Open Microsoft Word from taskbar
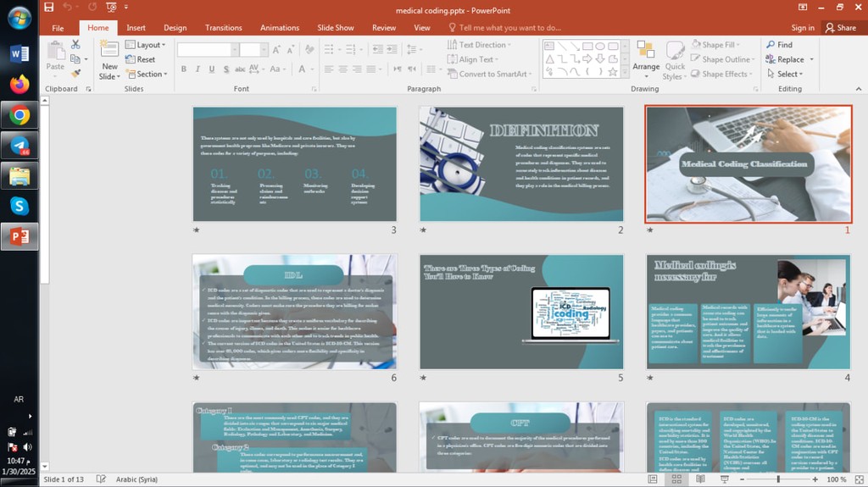 tap(19, 53)
